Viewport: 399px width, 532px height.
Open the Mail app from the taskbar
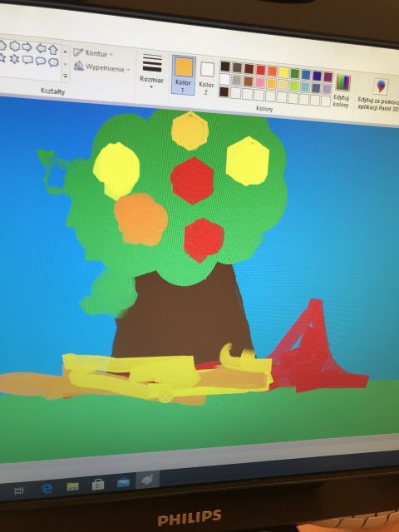[x=123, y=482]
